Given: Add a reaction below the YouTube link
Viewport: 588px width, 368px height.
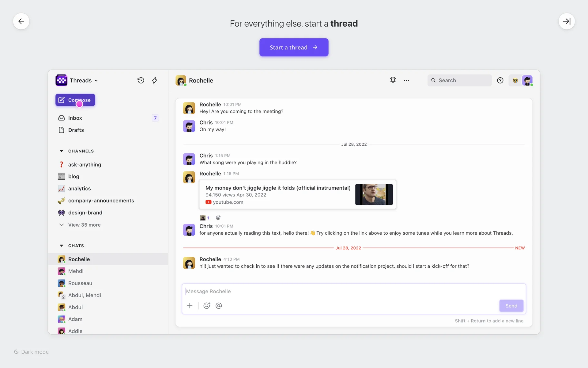Looking at the screenshot, I should 218,218.
